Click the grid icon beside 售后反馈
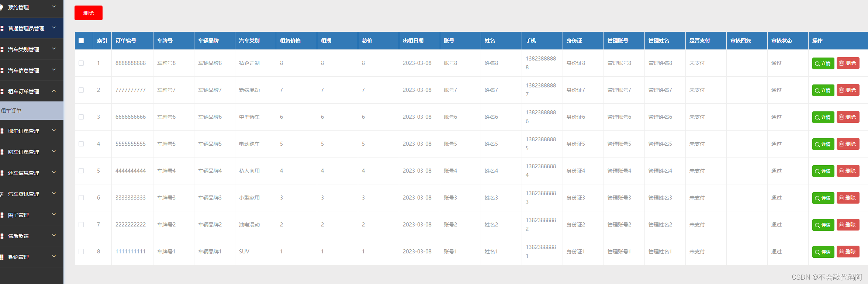Image resolution: width=868 pixels, height=284 pixels. 2,236
